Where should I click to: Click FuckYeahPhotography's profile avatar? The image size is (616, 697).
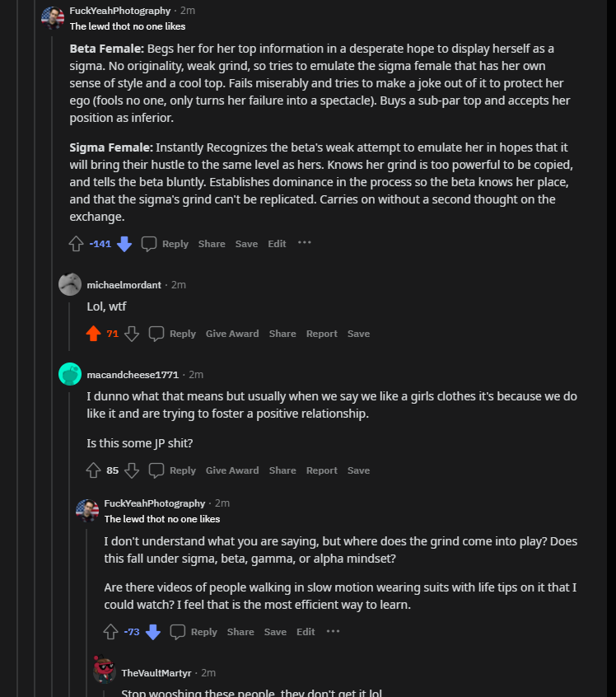(53, 15)
